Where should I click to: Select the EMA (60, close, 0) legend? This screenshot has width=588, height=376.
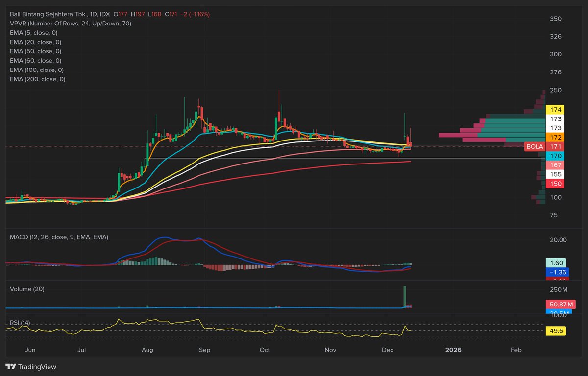coord(35,61)
